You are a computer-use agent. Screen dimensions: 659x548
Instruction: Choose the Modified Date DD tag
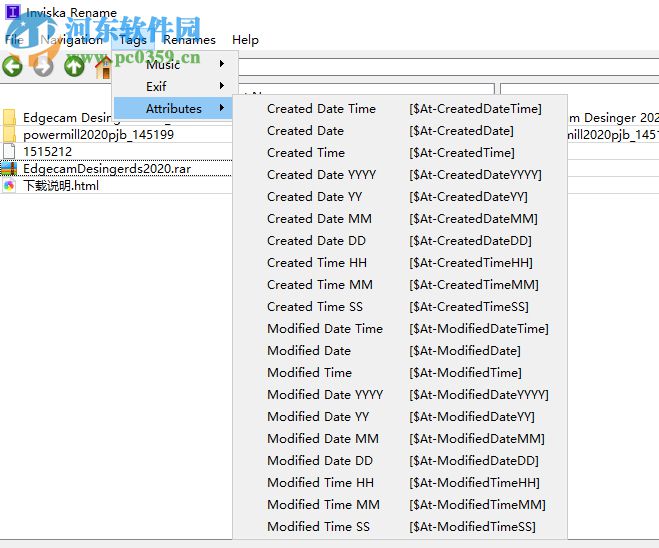[400, 461]
